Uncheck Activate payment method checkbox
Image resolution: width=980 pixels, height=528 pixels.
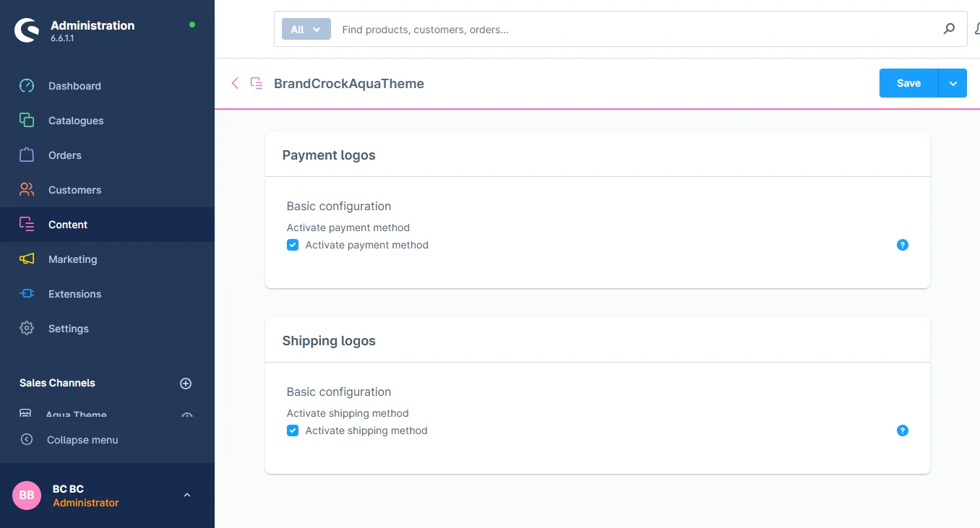point(293,245)
